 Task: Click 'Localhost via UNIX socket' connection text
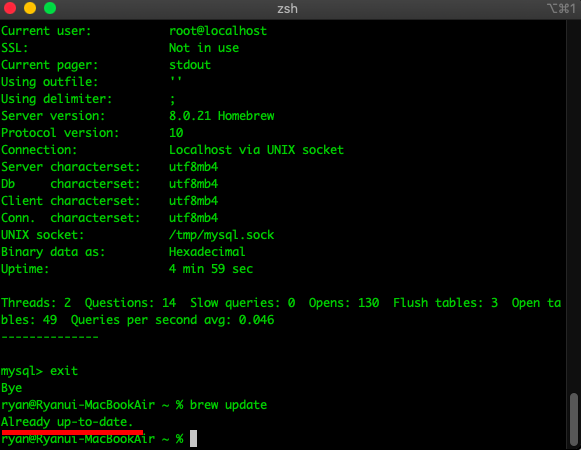(256, 150)
